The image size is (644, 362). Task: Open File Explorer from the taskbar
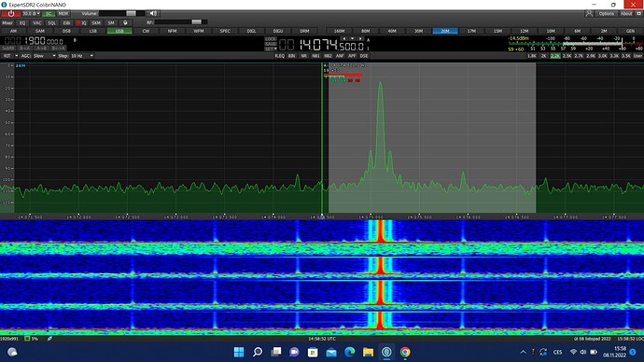coord(368,352)
